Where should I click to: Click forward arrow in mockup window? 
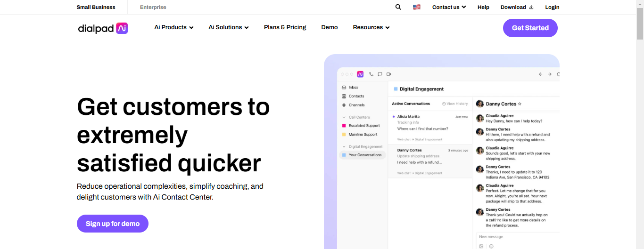(x=550, y=74)
